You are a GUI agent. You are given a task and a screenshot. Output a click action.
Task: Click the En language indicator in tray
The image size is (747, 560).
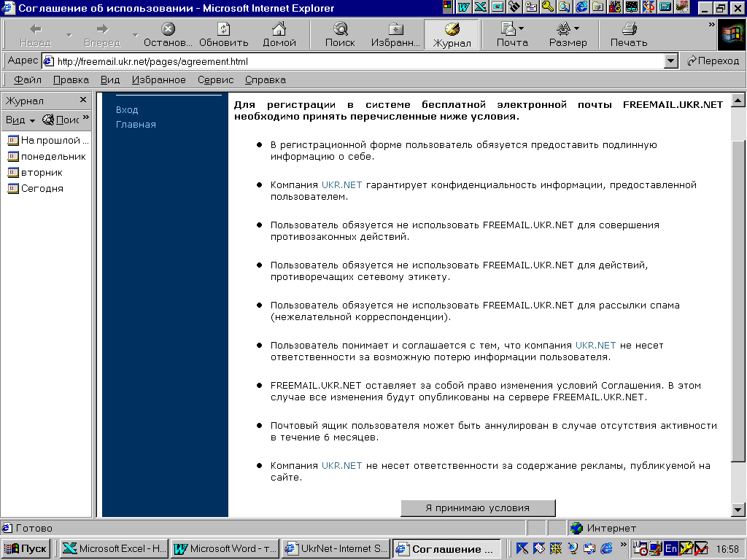pyautogui.click(x=671, y=548)
